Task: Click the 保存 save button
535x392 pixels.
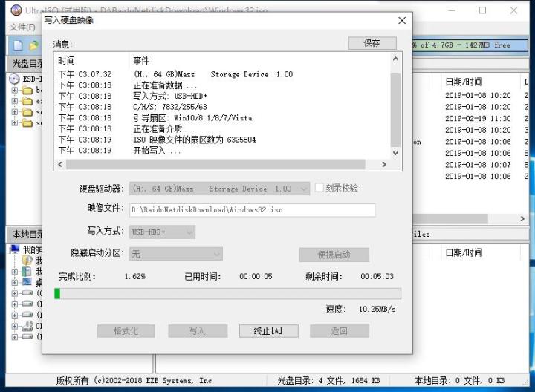Action: (x=372, y=43)
